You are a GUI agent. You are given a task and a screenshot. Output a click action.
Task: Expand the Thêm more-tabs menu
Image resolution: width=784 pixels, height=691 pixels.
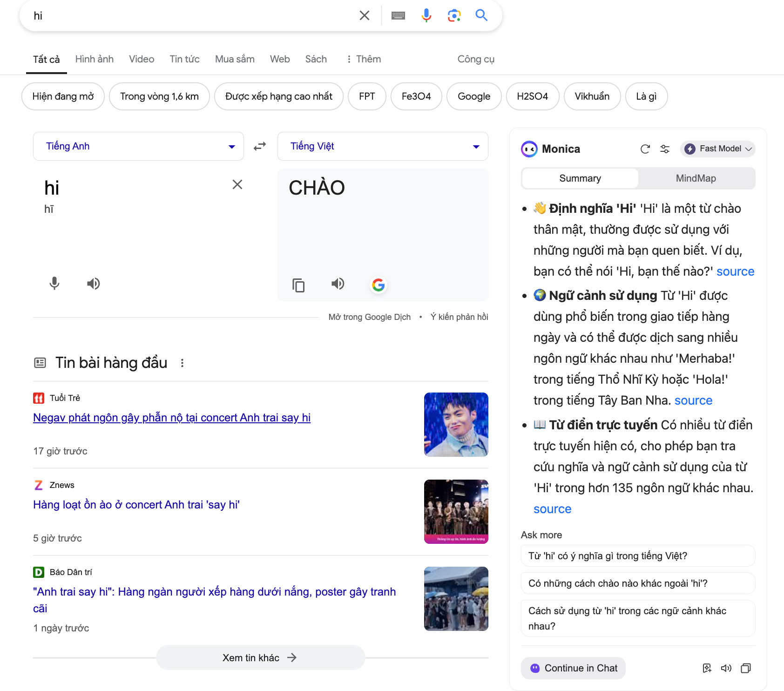pyautogui.click(x=364, y=59)
